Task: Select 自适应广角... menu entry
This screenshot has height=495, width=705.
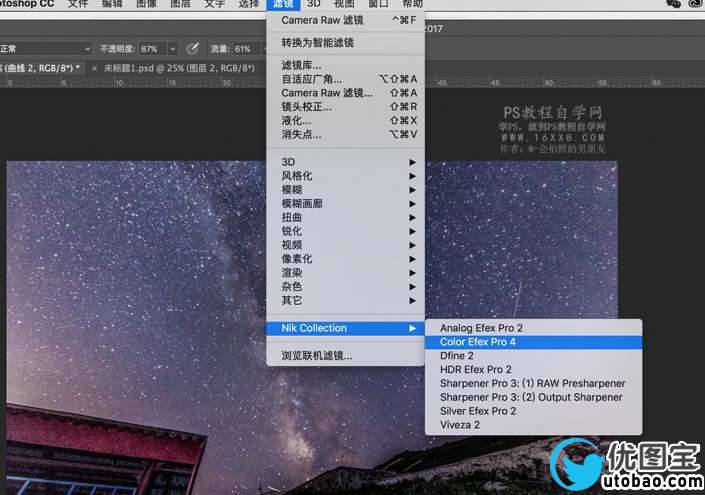Action: 345,79
